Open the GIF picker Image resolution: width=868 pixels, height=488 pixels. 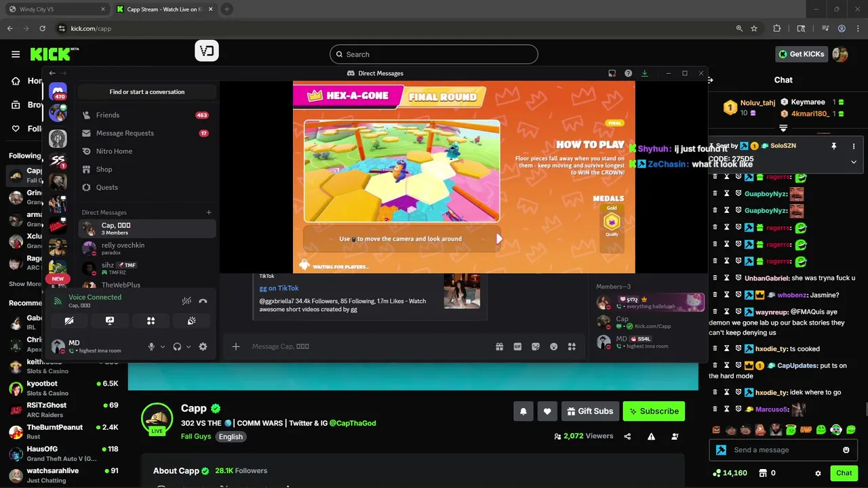(x=517, y=346)
